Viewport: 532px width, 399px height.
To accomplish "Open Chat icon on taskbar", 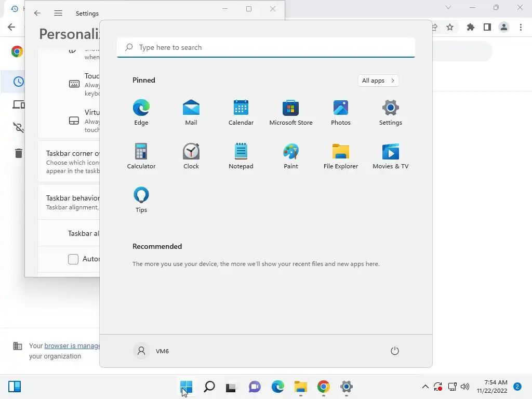I will (x=255, y=387).
